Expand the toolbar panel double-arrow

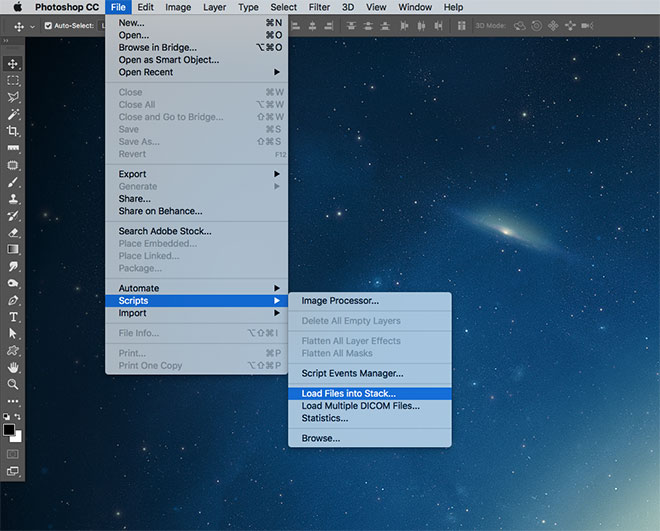[6, 41]
